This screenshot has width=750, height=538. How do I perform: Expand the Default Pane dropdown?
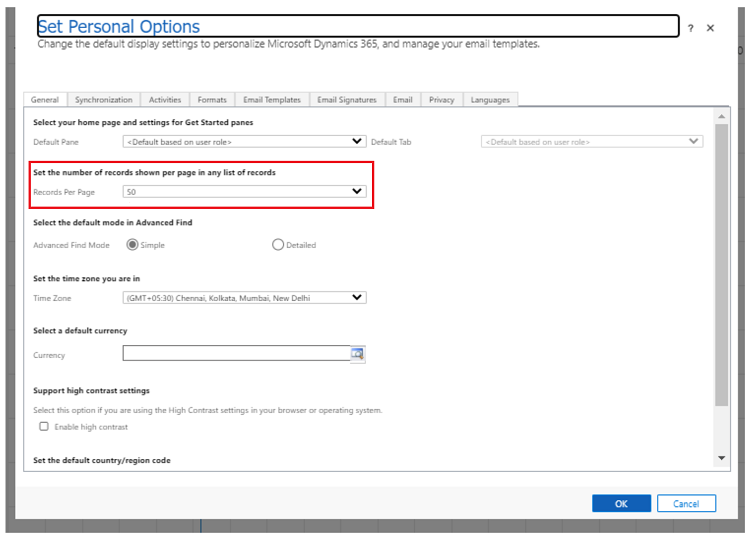(x=244, y=142)
